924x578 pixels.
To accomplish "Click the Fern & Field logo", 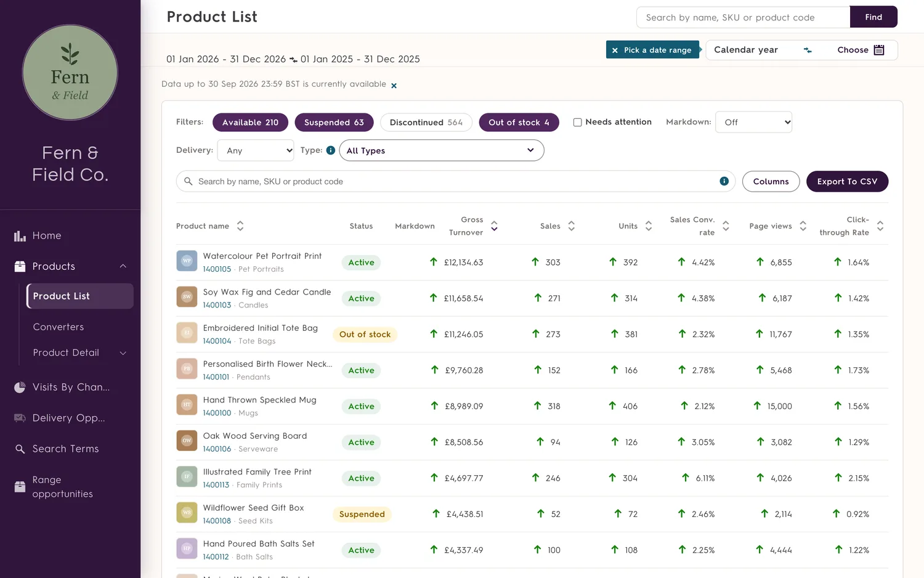I will 70,72.
